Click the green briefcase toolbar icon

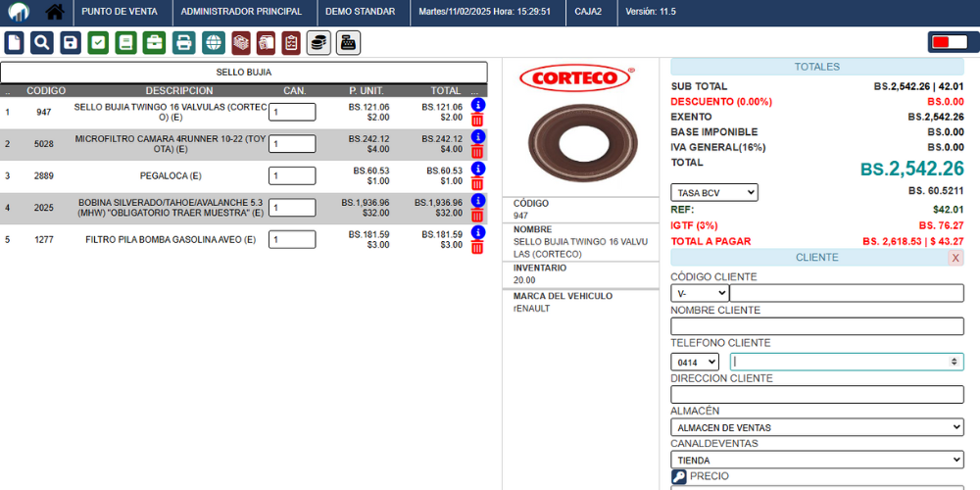[x=154, y=43]
